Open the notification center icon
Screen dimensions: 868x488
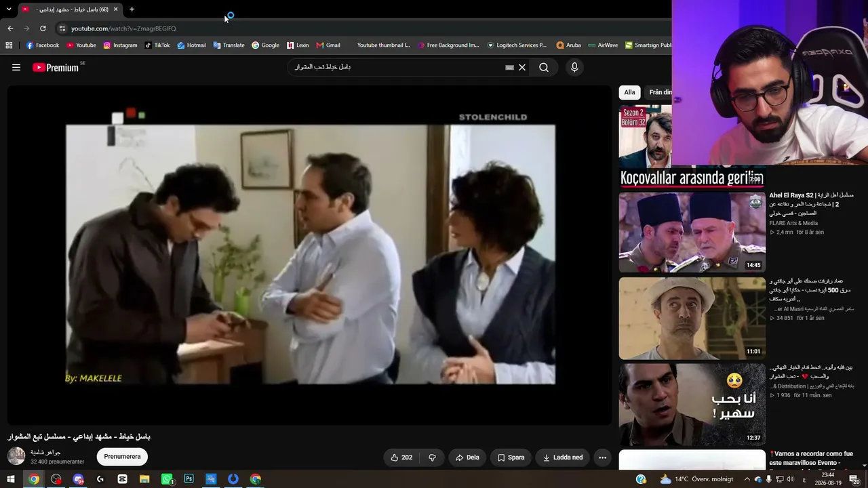tap(854, 479)
